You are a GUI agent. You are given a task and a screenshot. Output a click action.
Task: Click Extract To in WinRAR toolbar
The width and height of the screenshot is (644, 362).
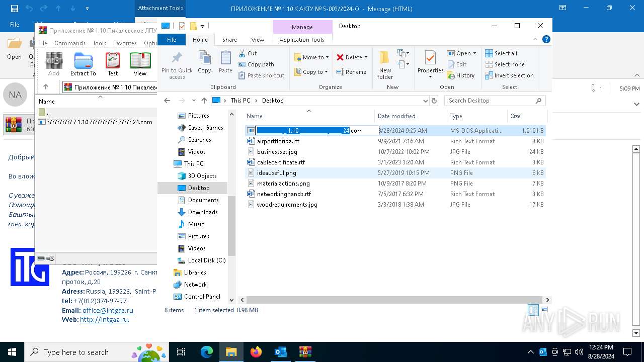click(x=83, y=64)
